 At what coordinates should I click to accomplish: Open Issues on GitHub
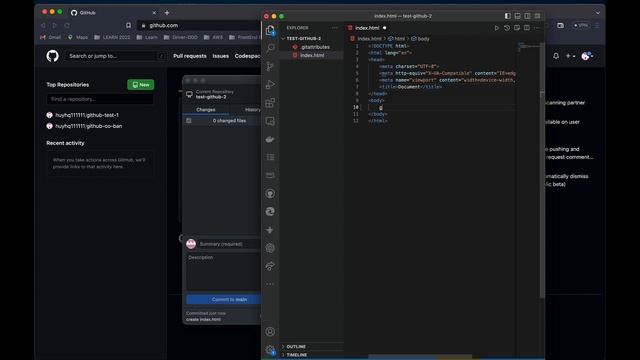click(220, 56)
